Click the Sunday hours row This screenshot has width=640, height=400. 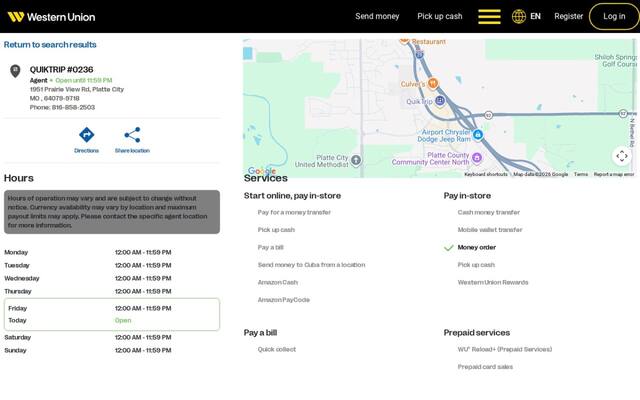point(112,350)
